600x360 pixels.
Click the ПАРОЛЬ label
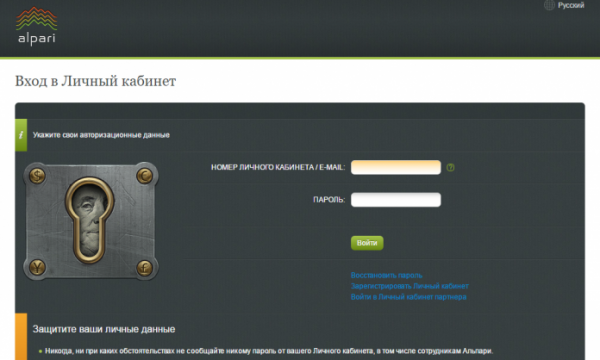(x=329, y=199)
